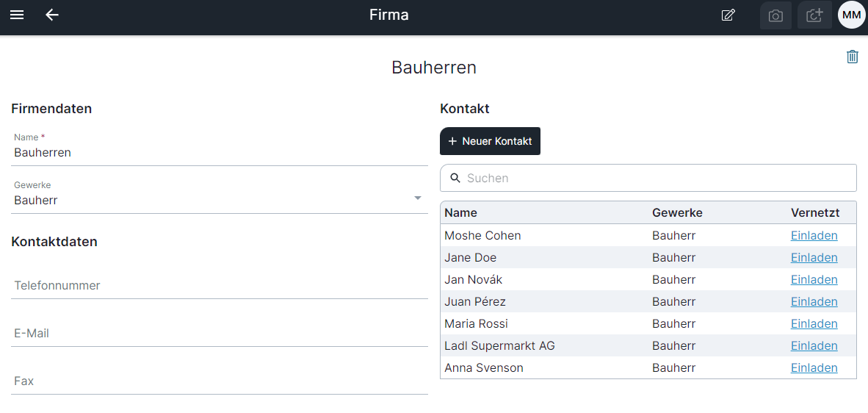This screenshot has height=413, width=868.
Task: Click the Vernetzt column header
Action: (x=815, y=212)
